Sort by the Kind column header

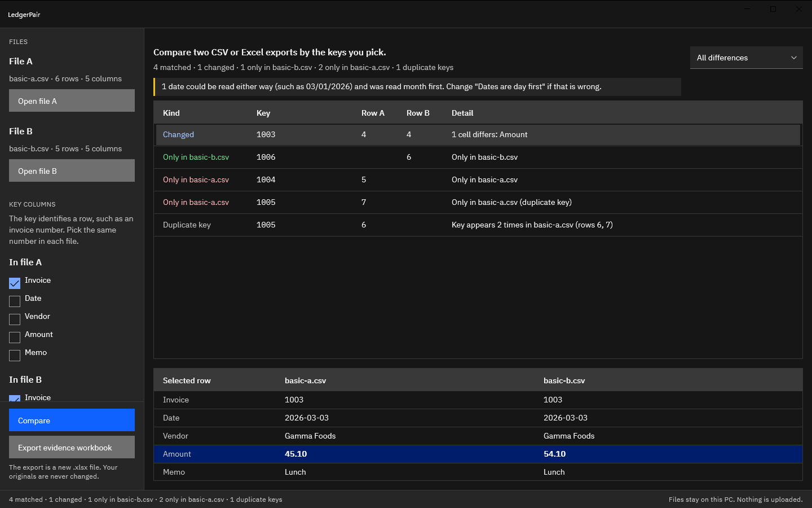[171, 113]
